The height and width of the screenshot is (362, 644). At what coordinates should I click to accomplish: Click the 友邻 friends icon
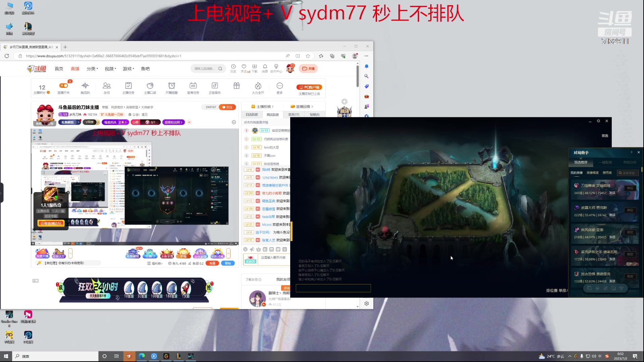coord(107,86)
